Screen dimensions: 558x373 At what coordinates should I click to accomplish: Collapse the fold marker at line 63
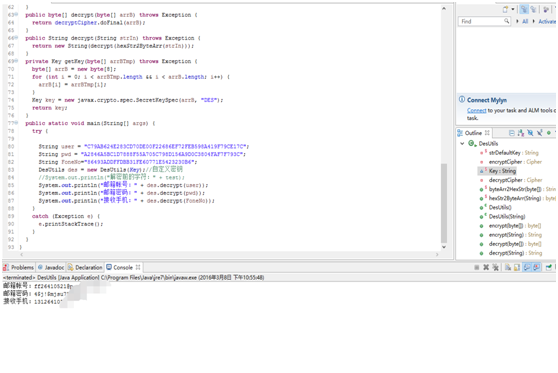click(x=16, y=15)
